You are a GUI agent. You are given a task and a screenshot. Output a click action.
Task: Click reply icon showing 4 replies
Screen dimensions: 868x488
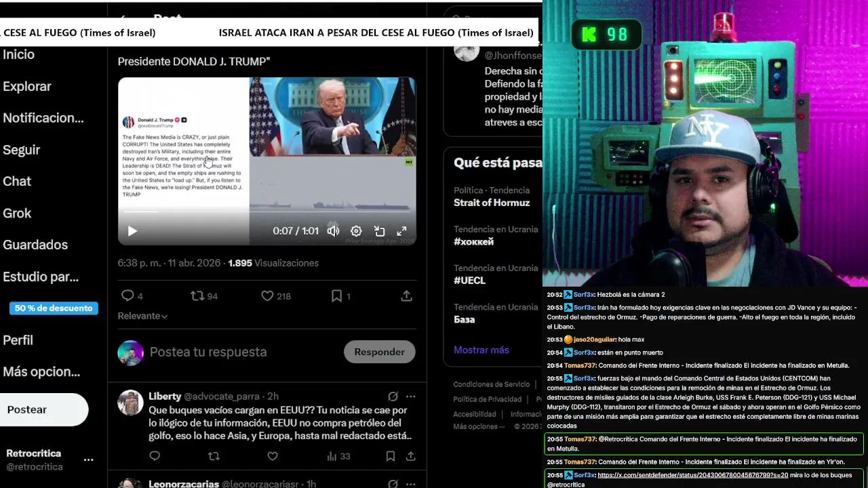[132, 296]
